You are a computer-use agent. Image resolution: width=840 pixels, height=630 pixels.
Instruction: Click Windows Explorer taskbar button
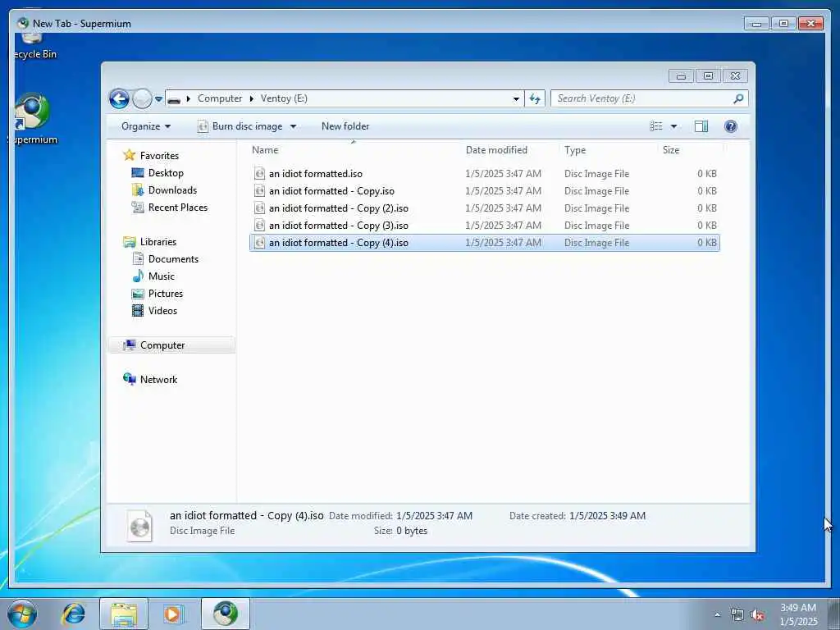124,614
